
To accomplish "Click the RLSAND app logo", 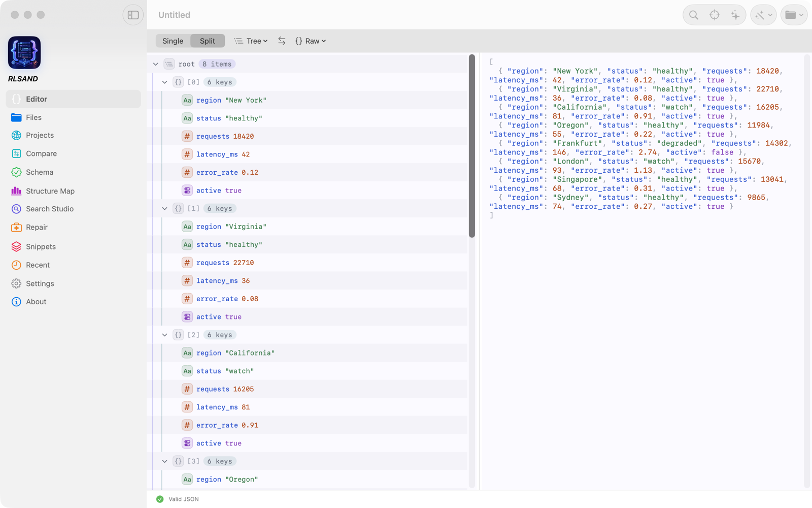I will (24, 53).
